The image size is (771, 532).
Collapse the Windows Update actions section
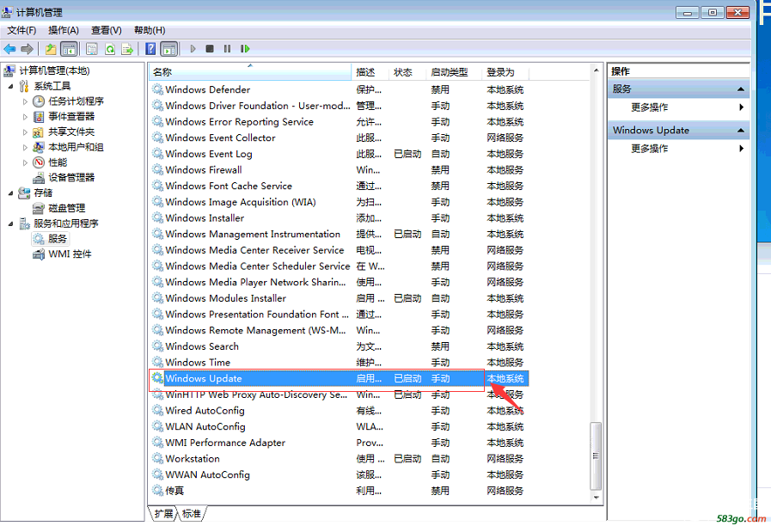[x=741, y=131]
